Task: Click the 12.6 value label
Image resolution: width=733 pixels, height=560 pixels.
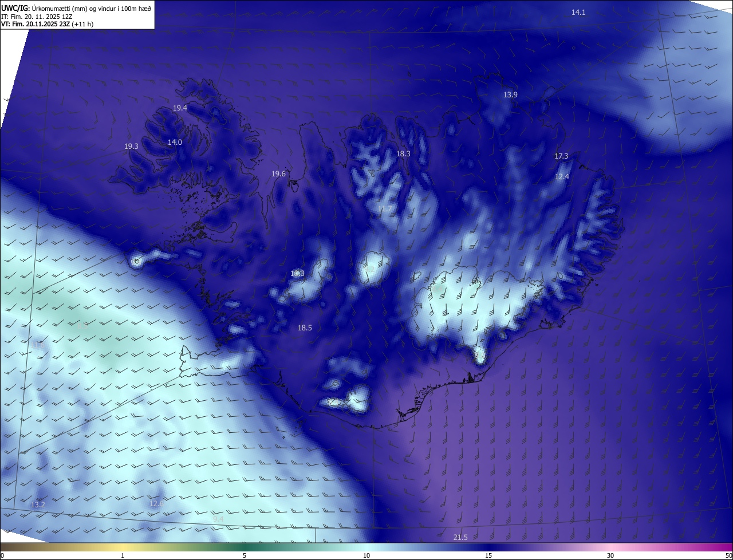Action: pos(156,503)
